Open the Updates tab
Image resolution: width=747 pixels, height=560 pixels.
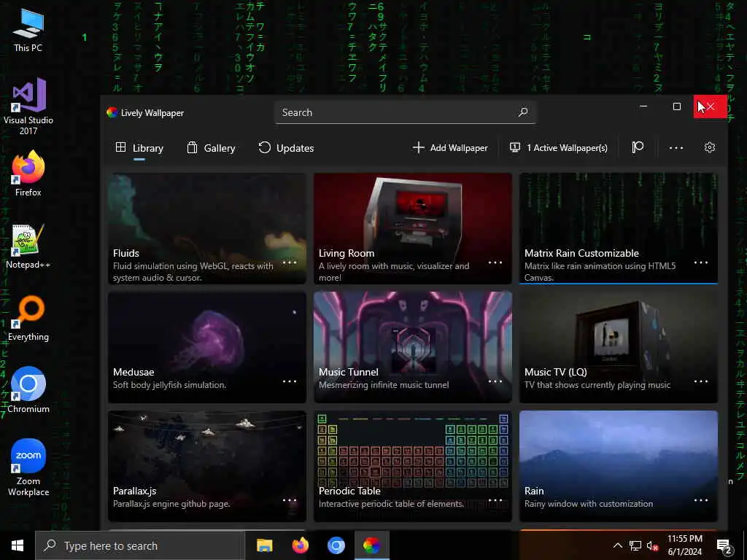click(x=286, y=148)
